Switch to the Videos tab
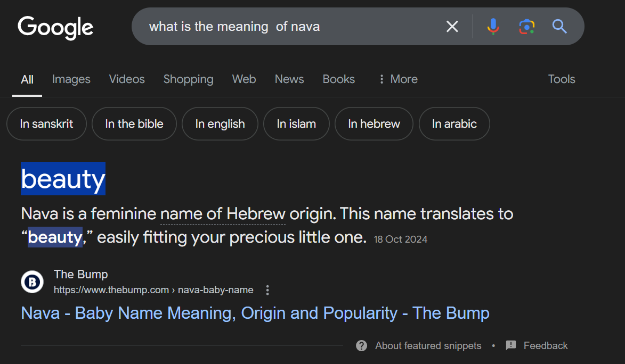 point(127,79)
